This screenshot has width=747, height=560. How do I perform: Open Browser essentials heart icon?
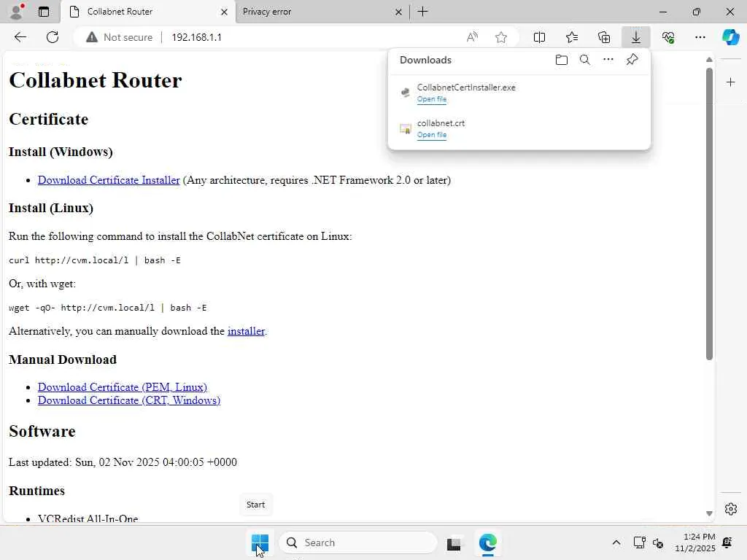click(668, 37)
